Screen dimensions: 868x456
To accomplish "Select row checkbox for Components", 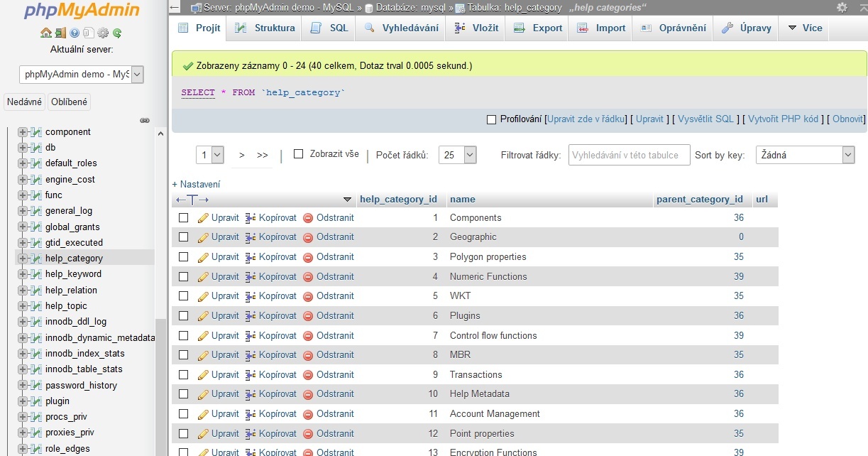I will 184,217.
